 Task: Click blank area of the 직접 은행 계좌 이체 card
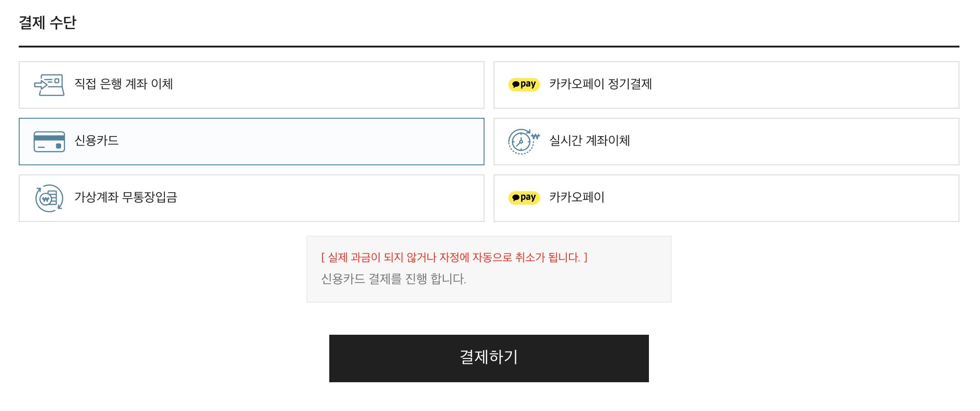(329, 85)
